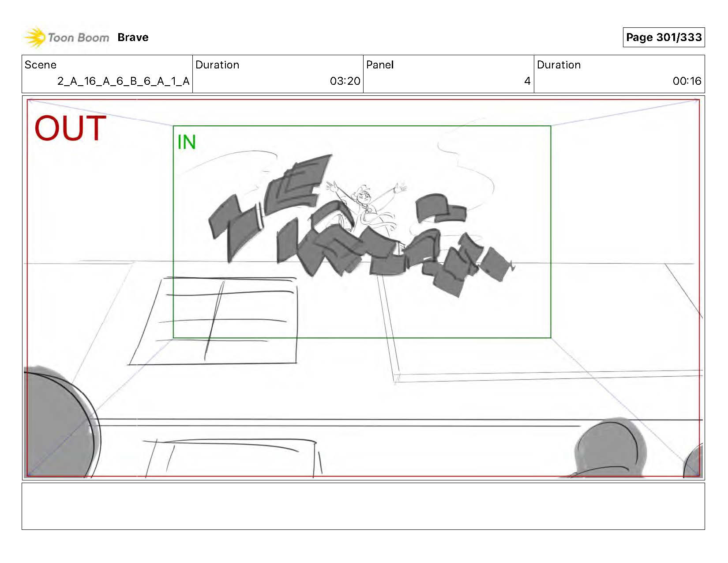Select the Scene label
Image resolution: width=728 pixels, height=563 pixels.
point(41,65)
